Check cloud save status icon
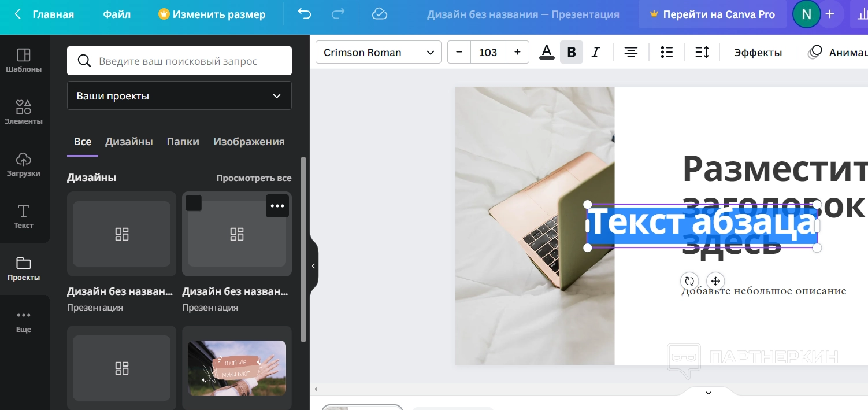The image size is (868, 410). [x=379, y=14]
